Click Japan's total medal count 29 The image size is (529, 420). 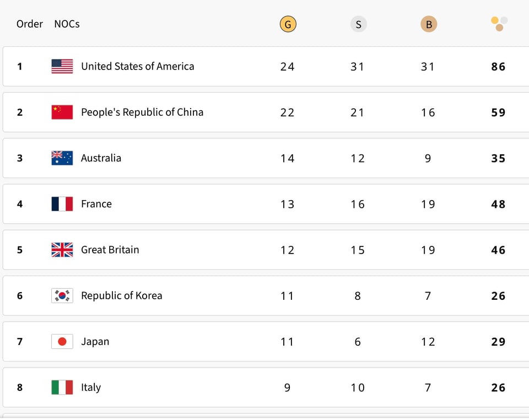(498, 342)
